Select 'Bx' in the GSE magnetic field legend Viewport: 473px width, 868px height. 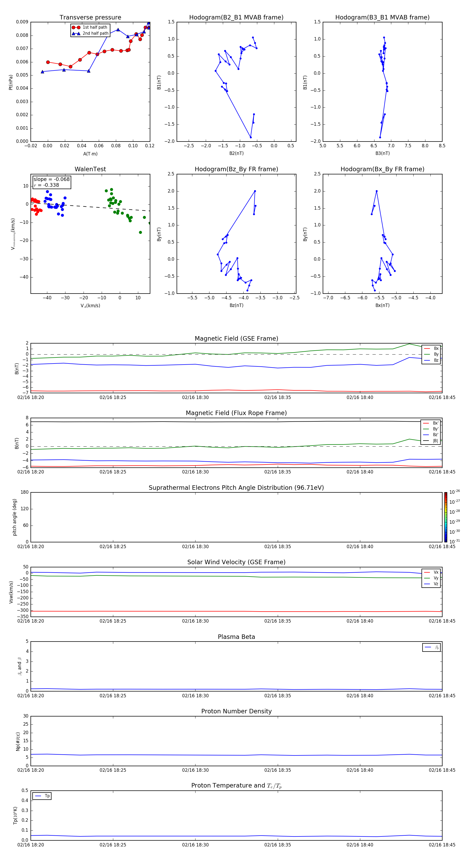(431, 349)
